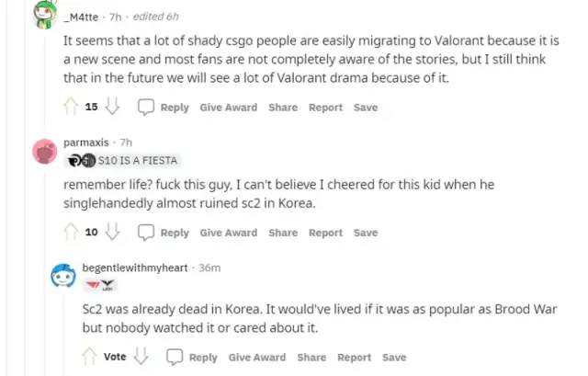Reply to begentlewithmyheart's comment

[203, 358]
